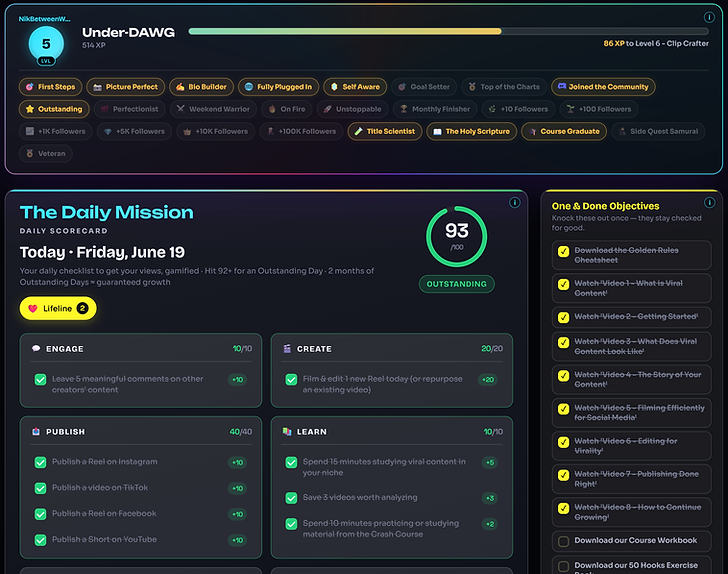The width and height of the screenshot is (728, 574).
Task: Click the yellow Lifeline button
Action: tap(58, 308)
